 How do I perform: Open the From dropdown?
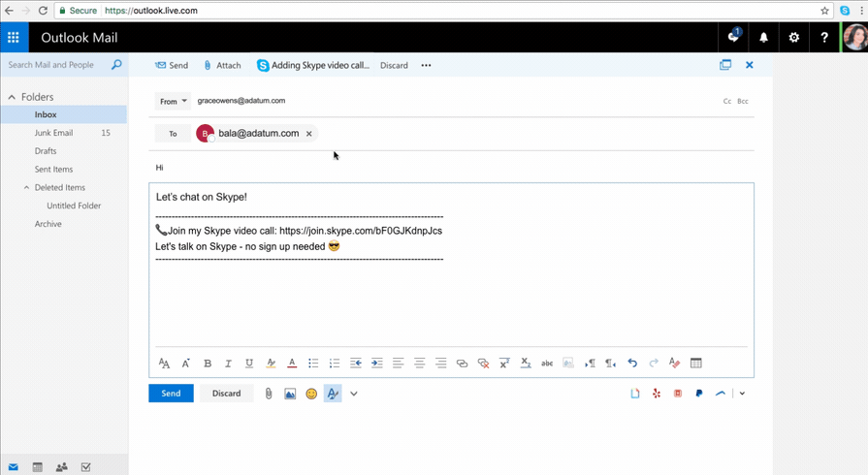[173, 102]
